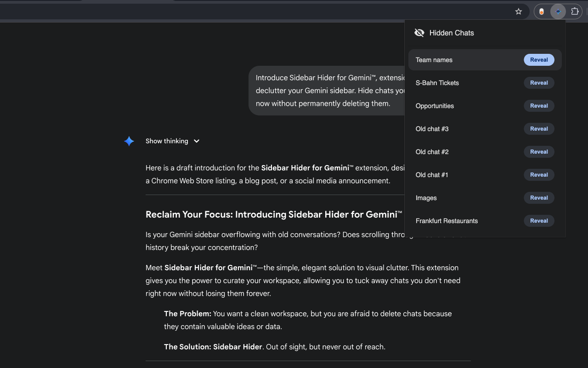Select the Old chat #1 text

pyautogui.click(x=432, y=175)
